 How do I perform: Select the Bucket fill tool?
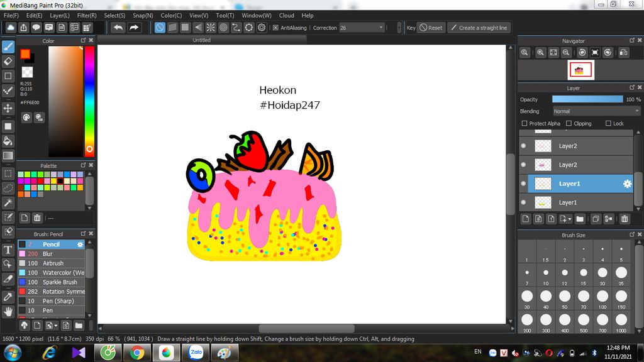click(x=8, y=141)
